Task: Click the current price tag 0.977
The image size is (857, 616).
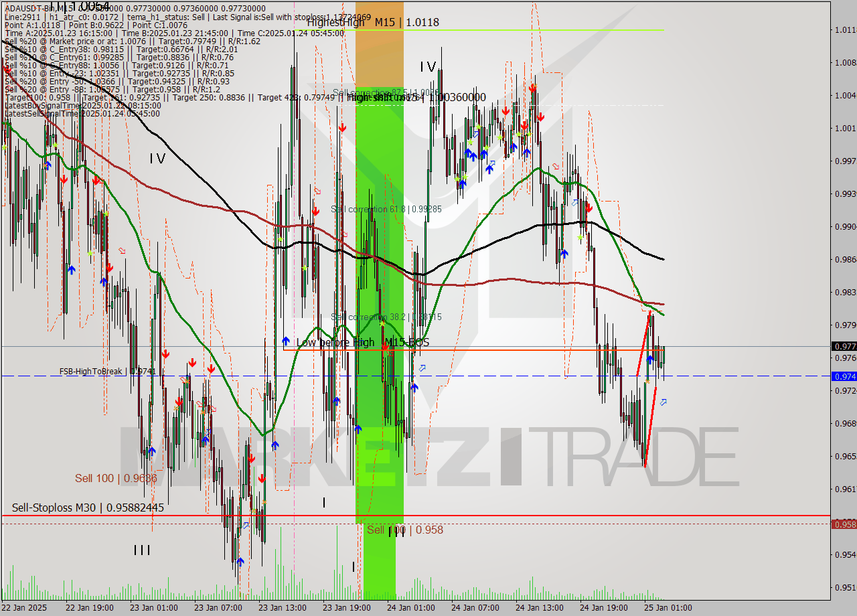Action: [843, 346]
